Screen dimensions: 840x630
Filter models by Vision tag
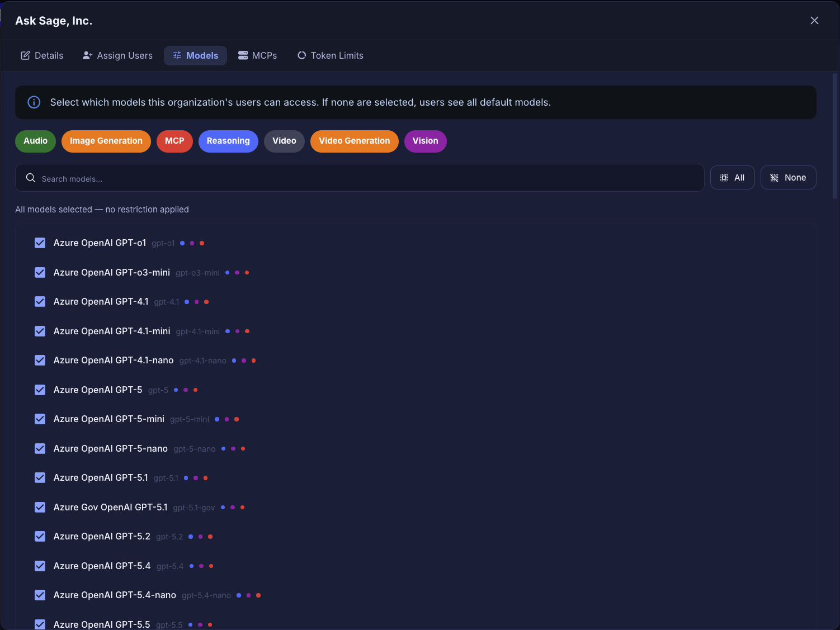pos(425,141)
